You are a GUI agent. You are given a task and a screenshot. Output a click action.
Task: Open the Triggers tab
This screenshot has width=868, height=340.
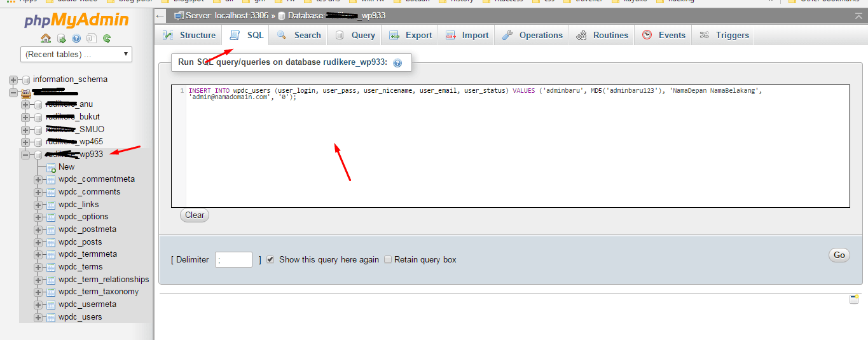724,35
